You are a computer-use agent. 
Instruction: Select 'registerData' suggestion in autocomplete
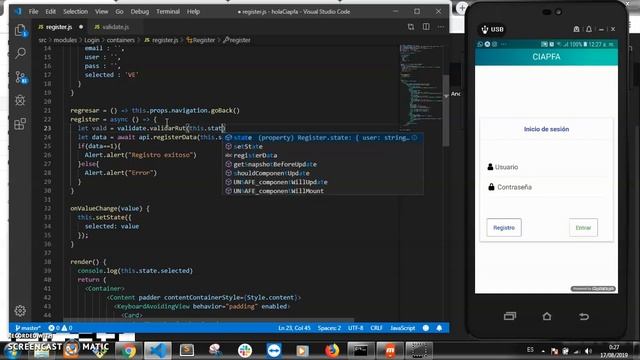pos(322,156)
